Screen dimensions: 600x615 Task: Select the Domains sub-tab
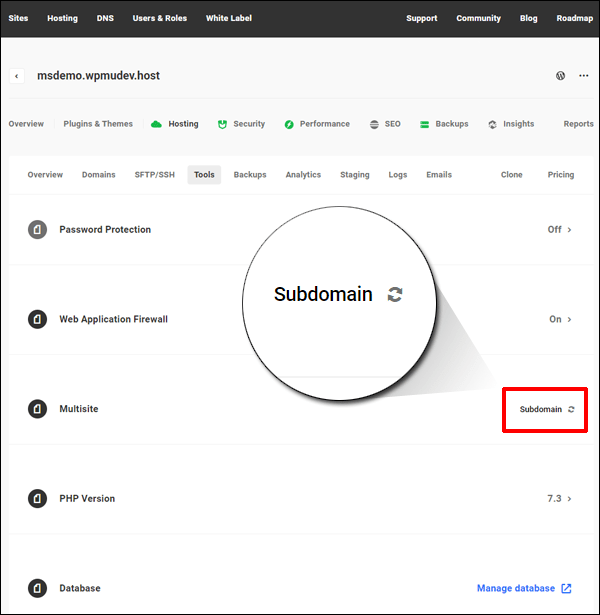coord(98,175)
